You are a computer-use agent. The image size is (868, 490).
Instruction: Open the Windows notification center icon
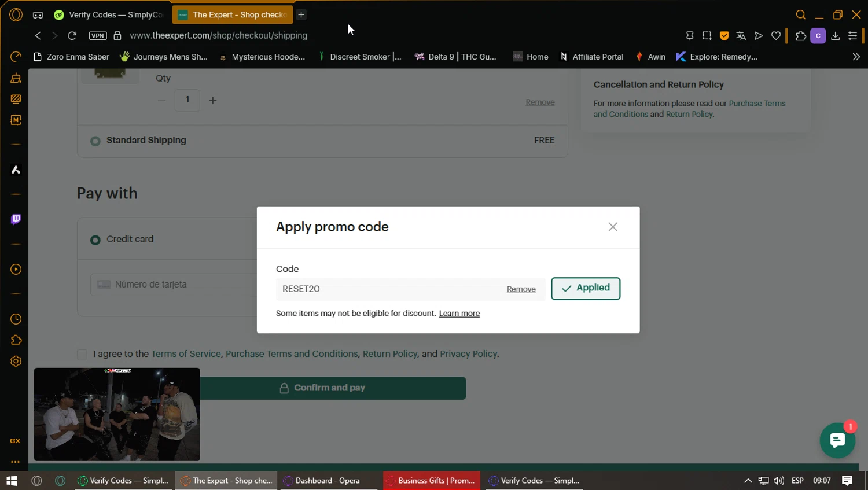pos(847,481)
